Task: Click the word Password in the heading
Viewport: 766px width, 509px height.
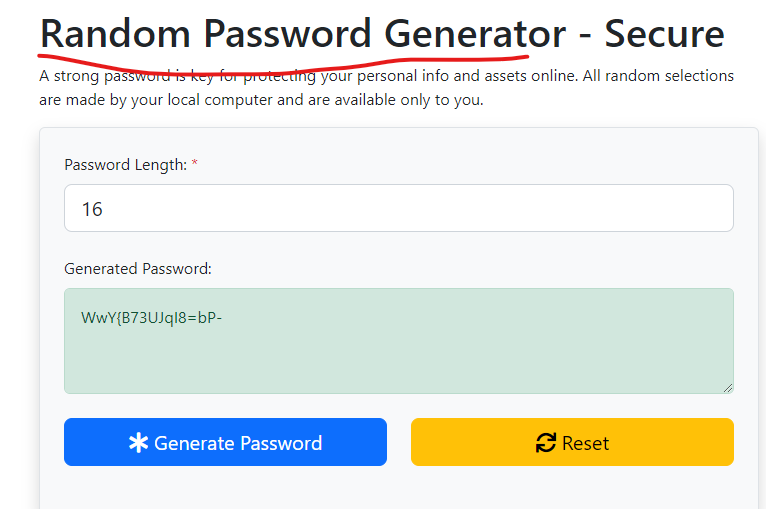Action: [288, 35]
